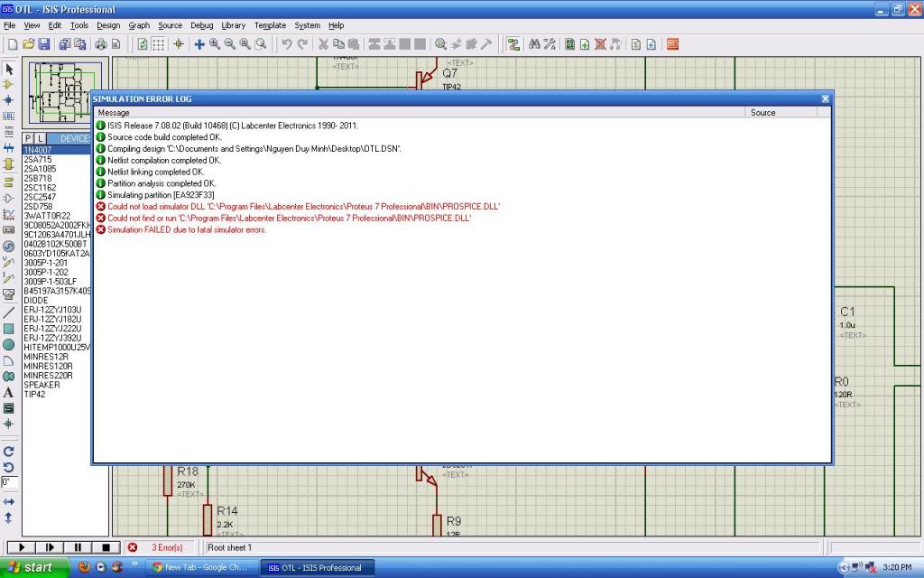The image size is (924, 578).
Task: Click the schematic overview thumbnail
Action: point(65,93)
